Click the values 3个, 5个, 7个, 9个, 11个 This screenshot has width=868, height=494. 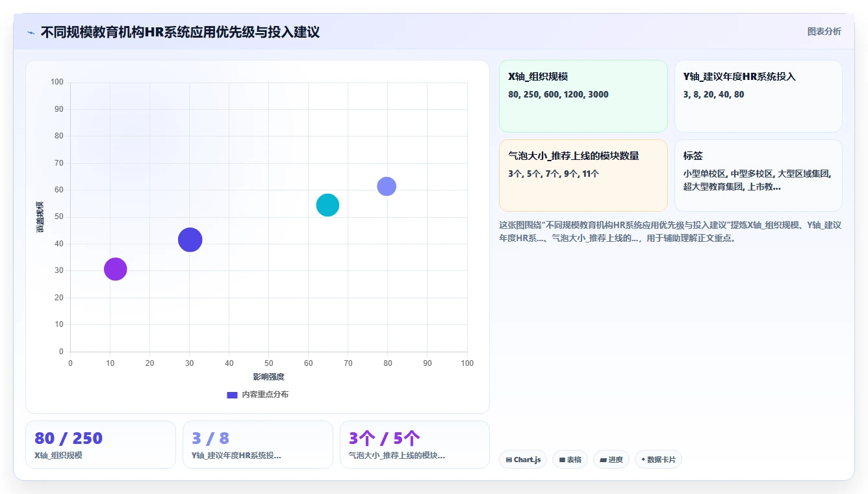pos(554,174)
